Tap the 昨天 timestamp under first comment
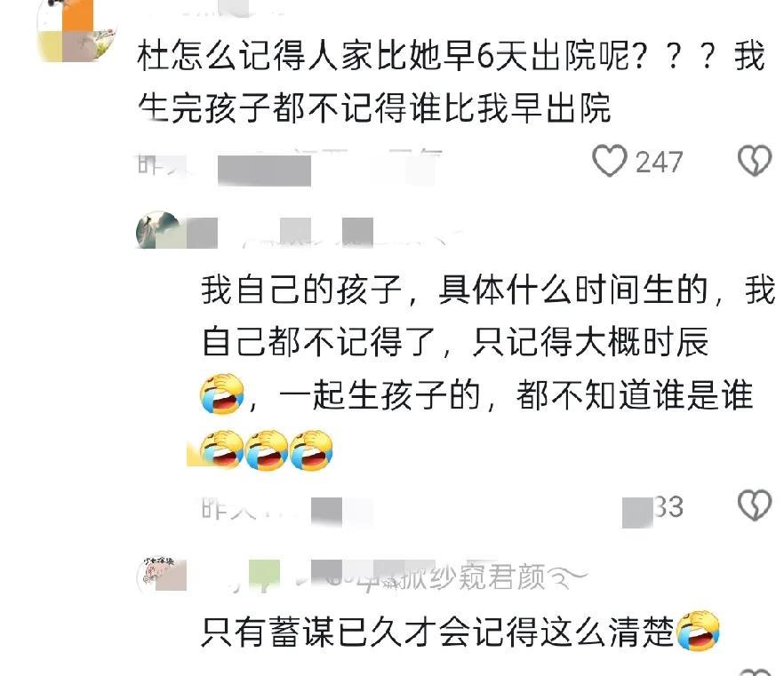The width and height of the screenshot is (784, 676). (x=161, y=163)
